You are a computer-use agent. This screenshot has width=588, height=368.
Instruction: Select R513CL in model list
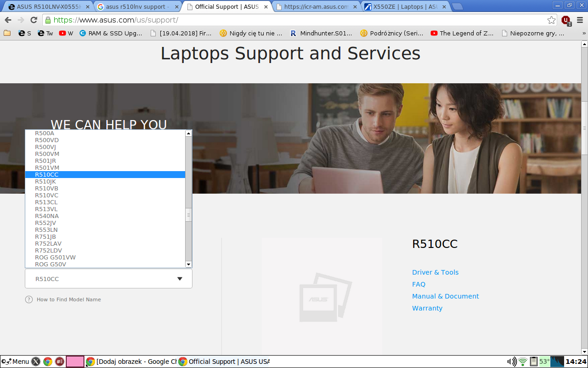[105, 202]
